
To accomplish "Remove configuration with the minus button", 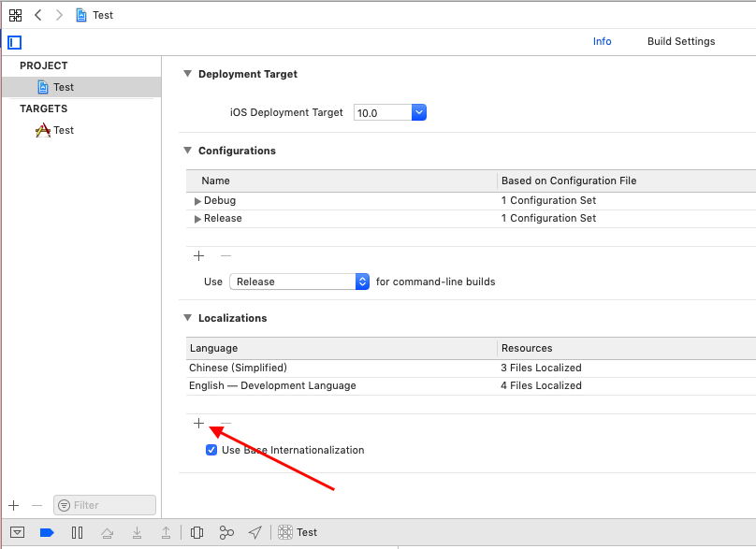I will pos(225,255).
